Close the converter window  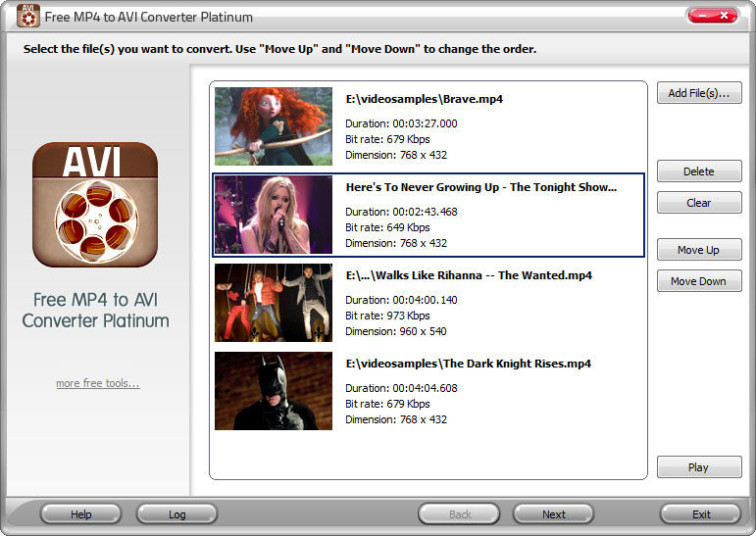point(725,16)
